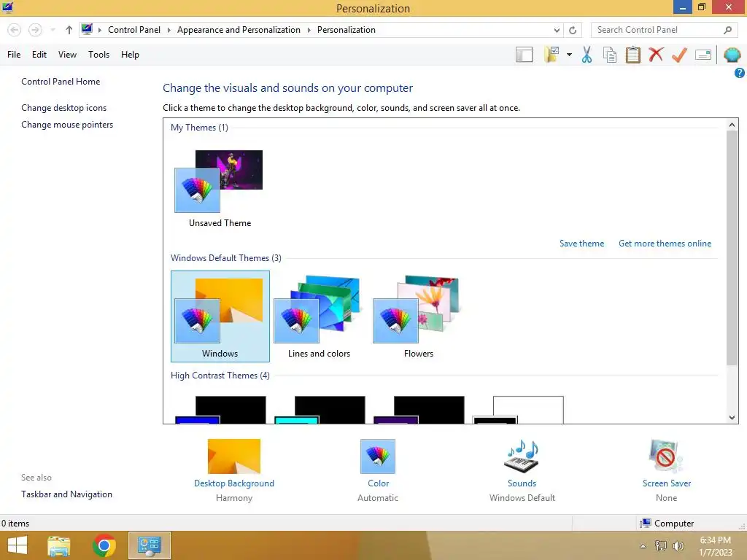The width and height of the screenshot is (747, 560).
Task: Open the Edit menu
Action: [39, 54]
